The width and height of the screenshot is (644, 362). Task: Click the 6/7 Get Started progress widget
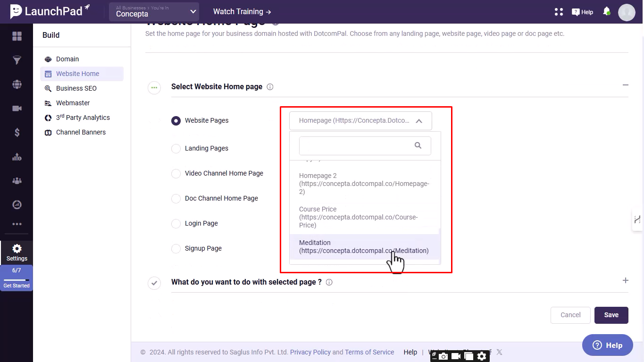pyautogui.click(x=17, y=278)
